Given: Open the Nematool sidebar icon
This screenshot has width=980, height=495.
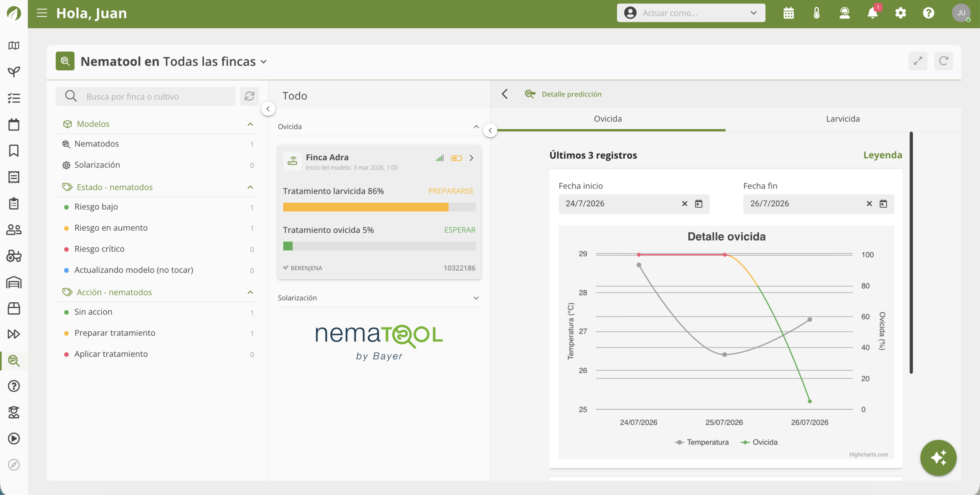Looking at the screenshot, I should [14, 361].
